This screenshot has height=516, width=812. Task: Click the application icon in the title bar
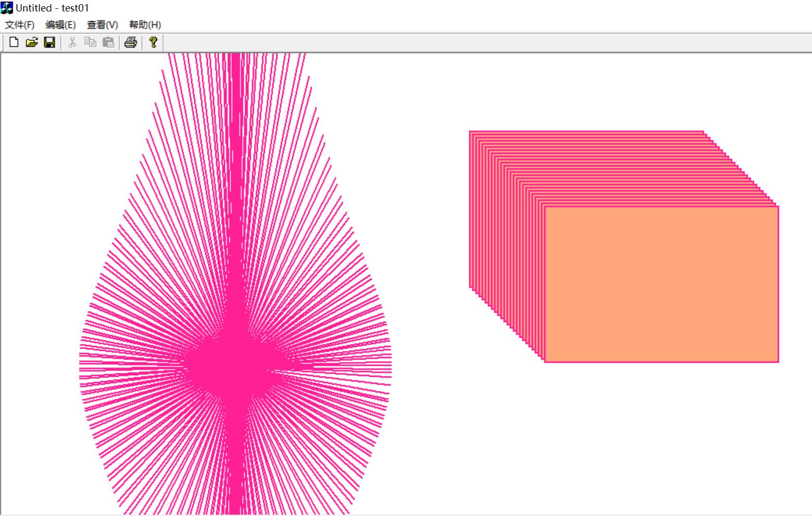(x=7, y=8)
